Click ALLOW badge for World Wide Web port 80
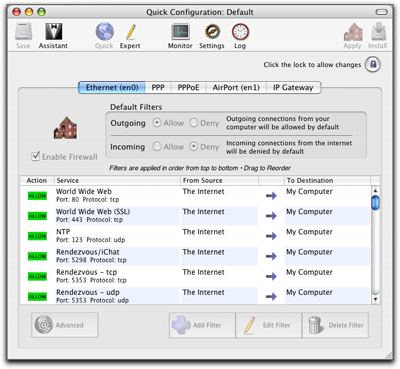The image size is (400, 369). [x=37, y=196]
